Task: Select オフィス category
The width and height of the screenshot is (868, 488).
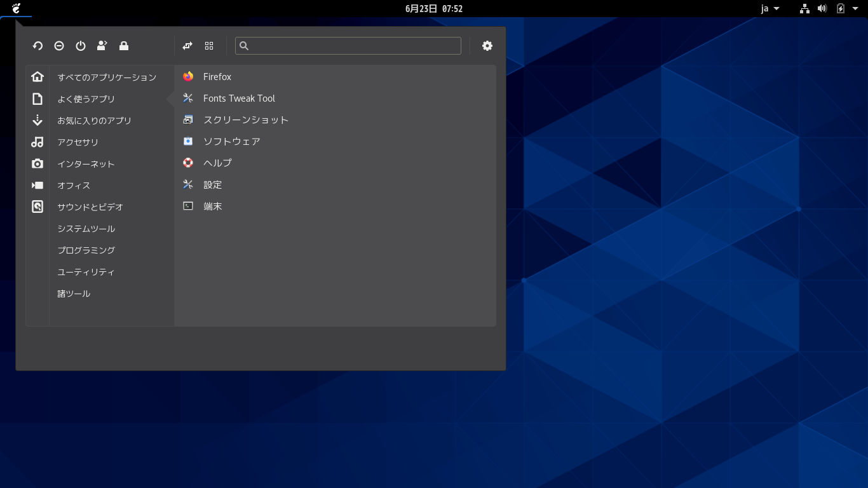Action: (74, 186)
